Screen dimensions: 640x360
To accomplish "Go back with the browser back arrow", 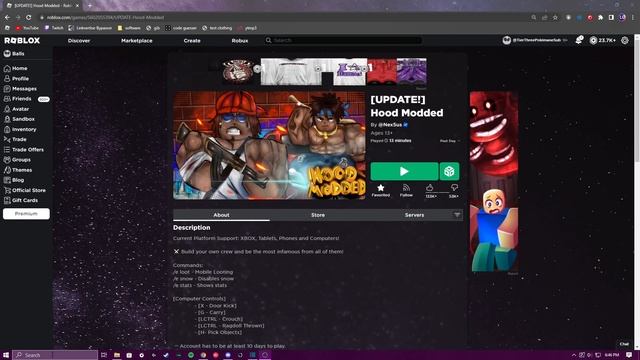I will click(x=7, y=18).
